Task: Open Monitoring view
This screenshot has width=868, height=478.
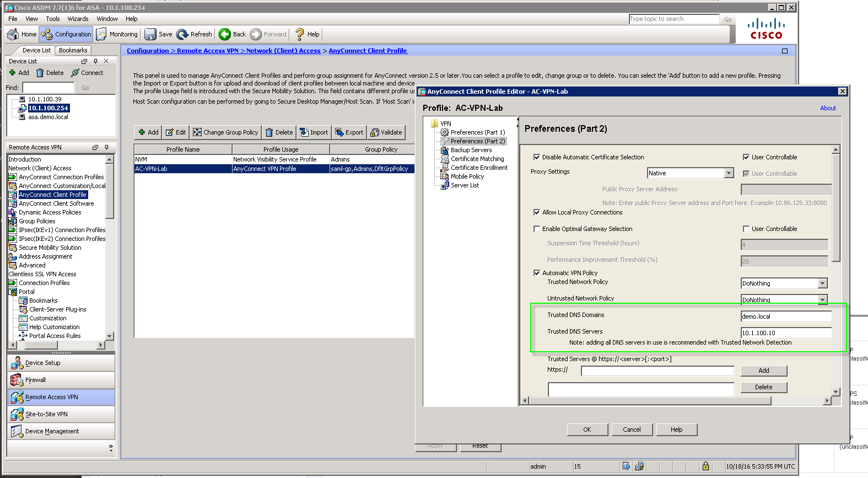Action: click(117, 34)
